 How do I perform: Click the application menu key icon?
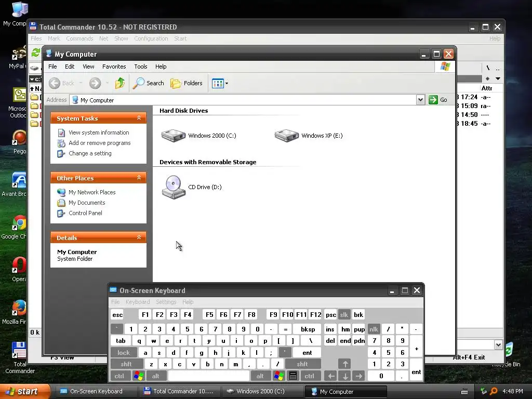293,376
